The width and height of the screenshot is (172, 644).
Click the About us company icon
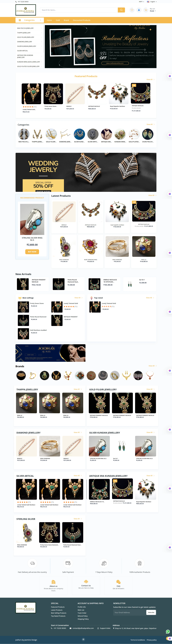click(53, 582)
